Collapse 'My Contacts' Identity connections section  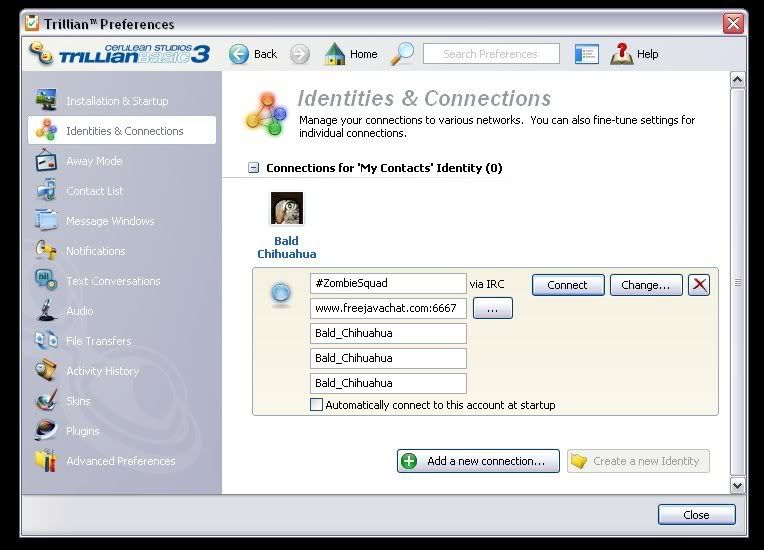(x=253, y=168)
